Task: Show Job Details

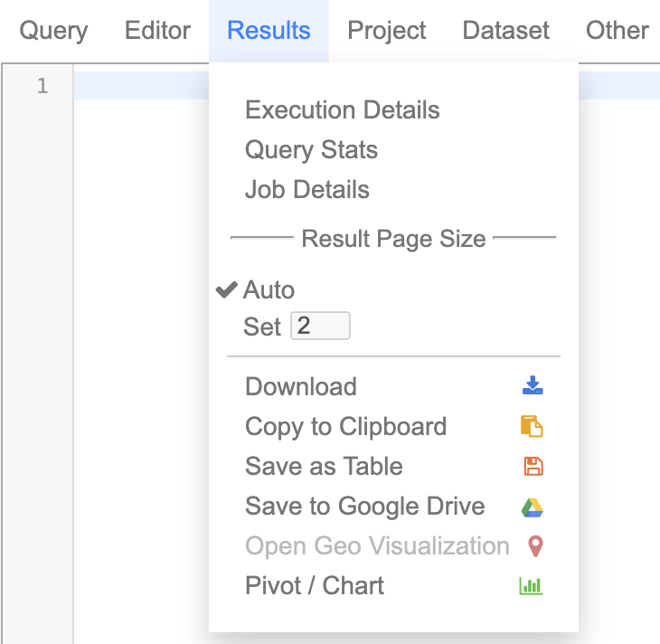Action: point(307,190)
